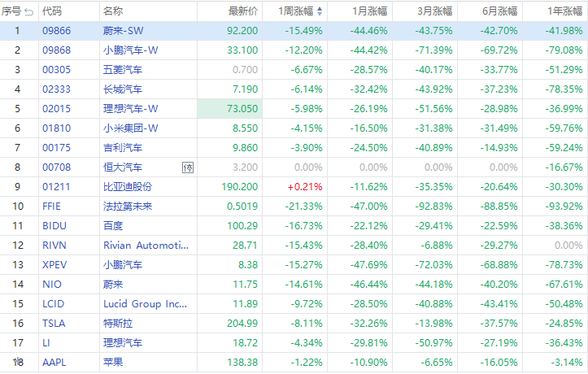Sort by the 1年涨幅 column header
Image resolution: width=588 pixels, height=374 pixels.
pos(564,11)
